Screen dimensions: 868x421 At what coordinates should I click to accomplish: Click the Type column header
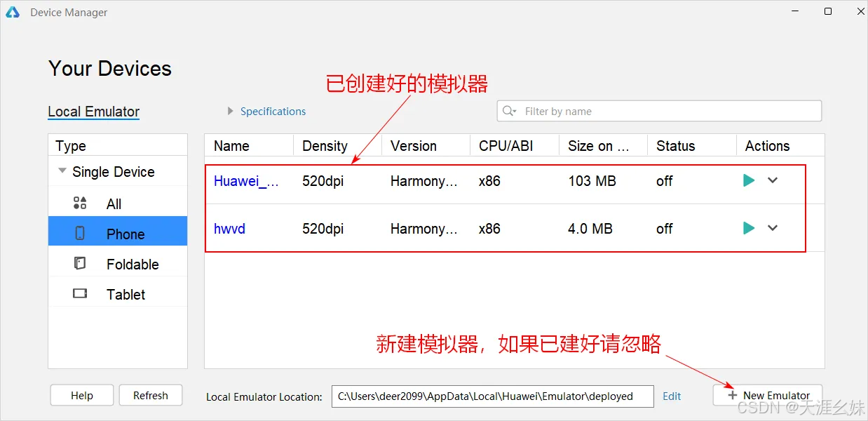[118, 145]
